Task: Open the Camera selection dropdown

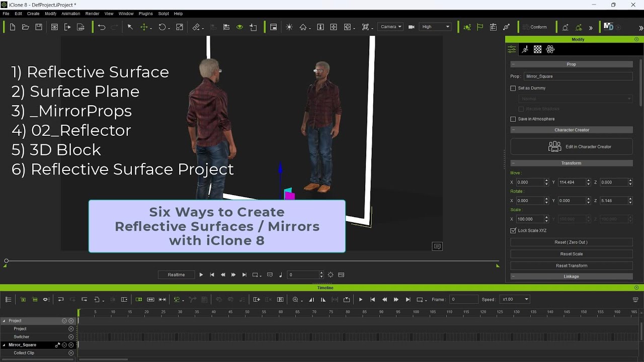Action: coord(391,27)
